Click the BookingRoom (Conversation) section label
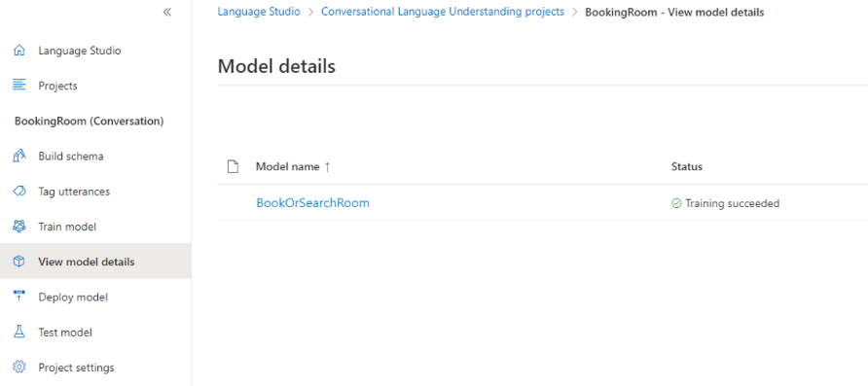Viewport: 868px width, 386px height. (90, 122)
